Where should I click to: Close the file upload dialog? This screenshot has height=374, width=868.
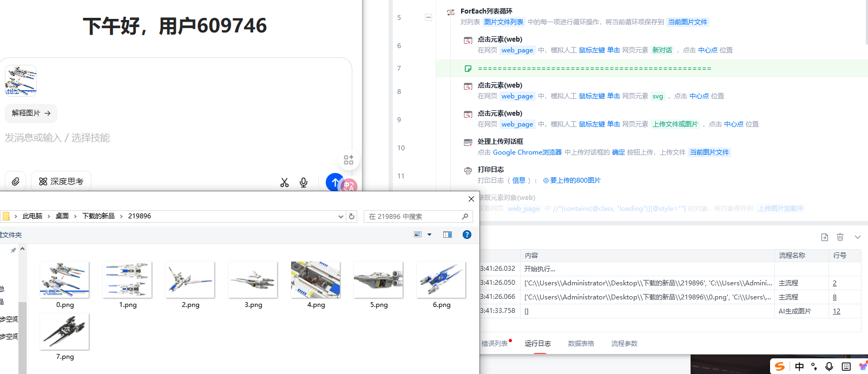[x=471, y=199]
